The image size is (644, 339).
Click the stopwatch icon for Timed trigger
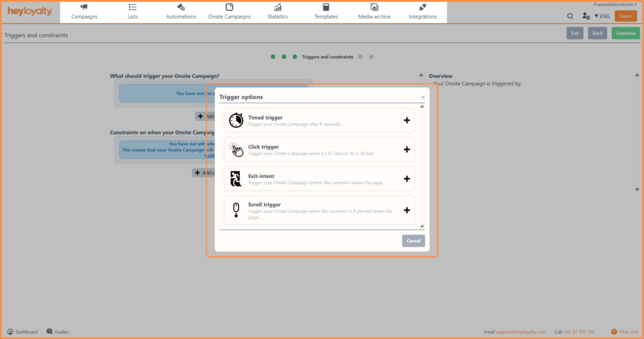[236, 120]
